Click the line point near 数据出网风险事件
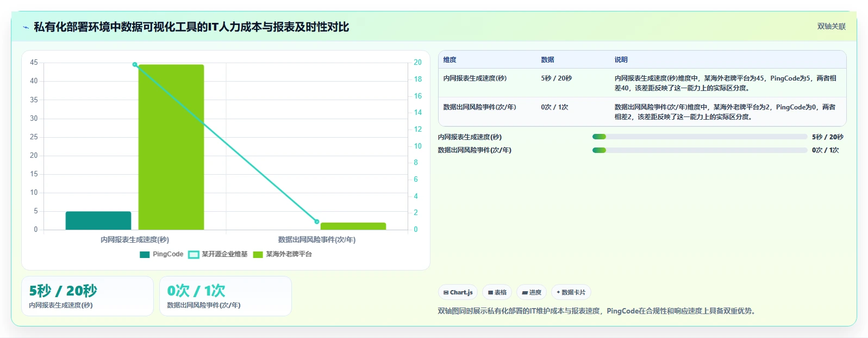Image resolution: width=868 pixels, height=338 pixels. click(x=317, y=222)
